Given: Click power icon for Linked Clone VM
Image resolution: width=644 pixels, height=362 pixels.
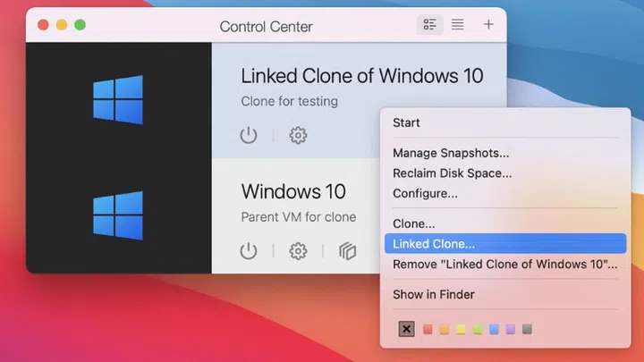Looking at the screenshot, I should click(249, 135).
